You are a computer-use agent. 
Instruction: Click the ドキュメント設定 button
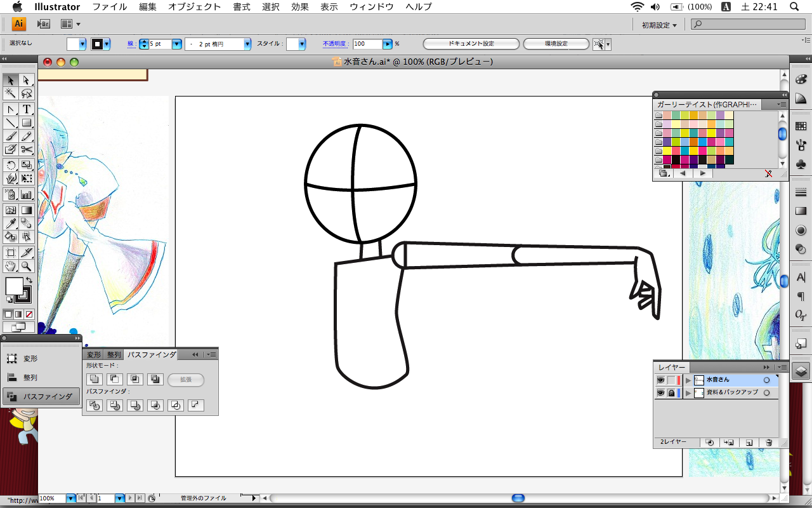[471, 44]
